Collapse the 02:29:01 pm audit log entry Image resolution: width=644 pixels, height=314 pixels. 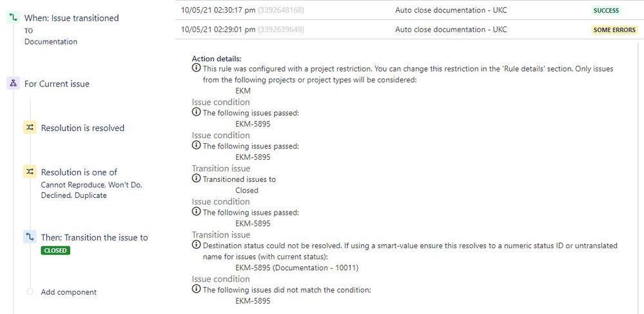click(409, 30)
